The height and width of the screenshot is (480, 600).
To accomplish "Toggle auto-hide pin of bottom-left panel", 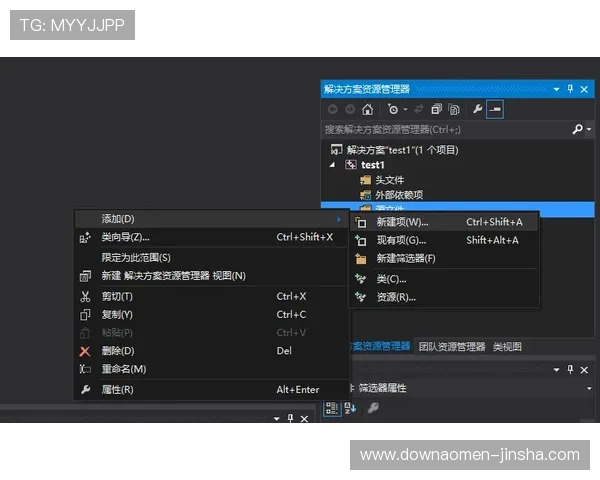I will click(x=290, y=418).
